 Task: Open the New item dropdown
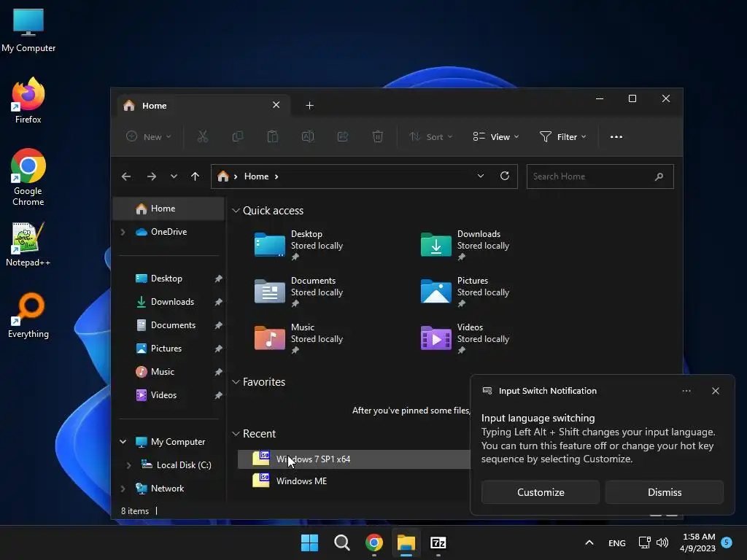click(x=148, y=136)
